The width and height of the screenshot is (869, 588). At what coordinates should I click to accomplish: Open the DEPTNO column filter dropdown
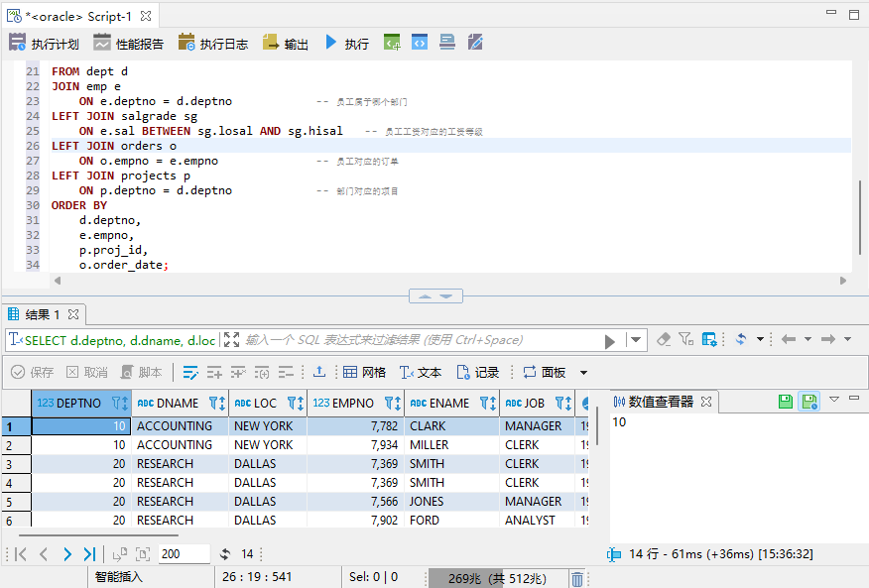point(118,404)
